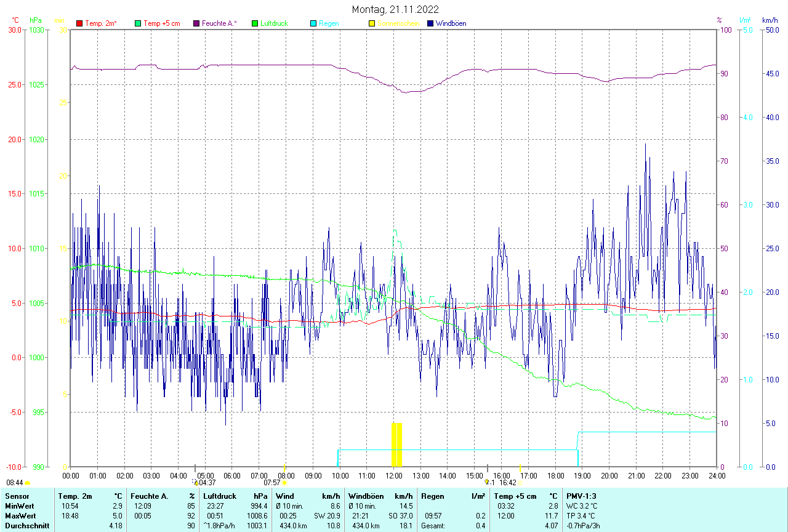
Task: Click the green 'hPa' axis unit label
Action: point(34,20)
